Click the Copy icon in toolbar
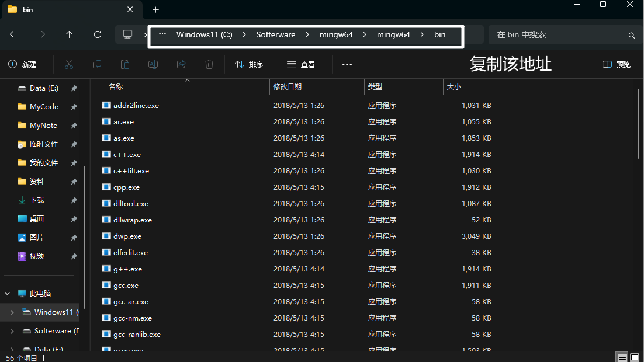644x362 pixels. pyautogui.click(x=97, y=64)
